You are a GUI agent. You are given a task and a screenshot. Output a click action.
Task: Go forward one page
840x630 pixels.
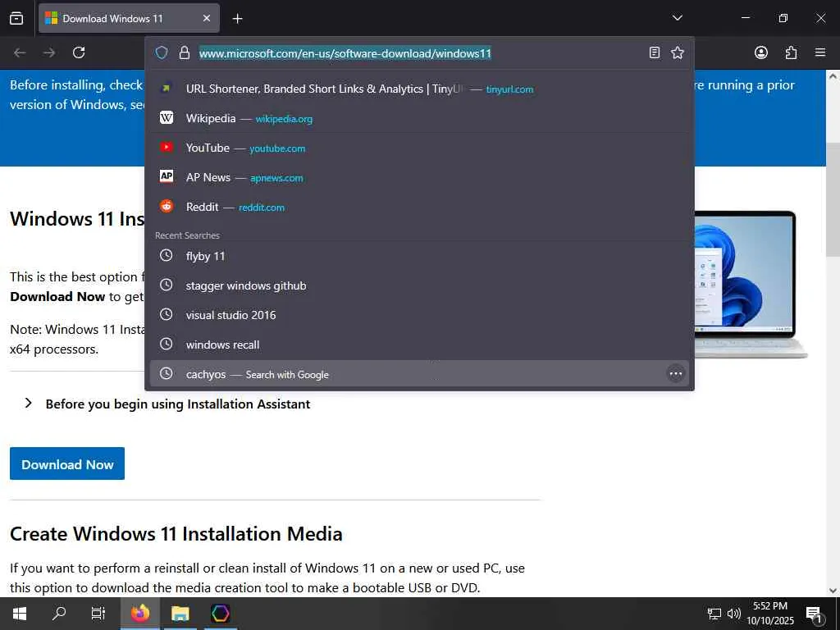tap(49, 52)
